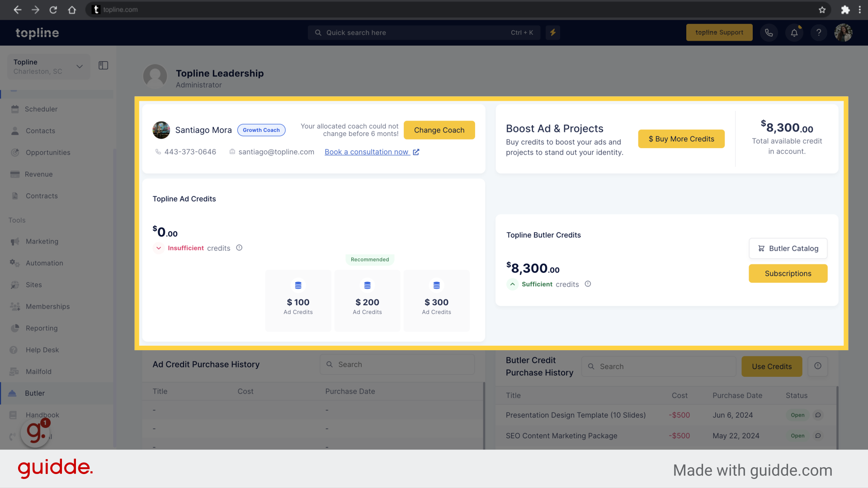
Task: Click the topline Support button
Action: (x=719, y=33)
